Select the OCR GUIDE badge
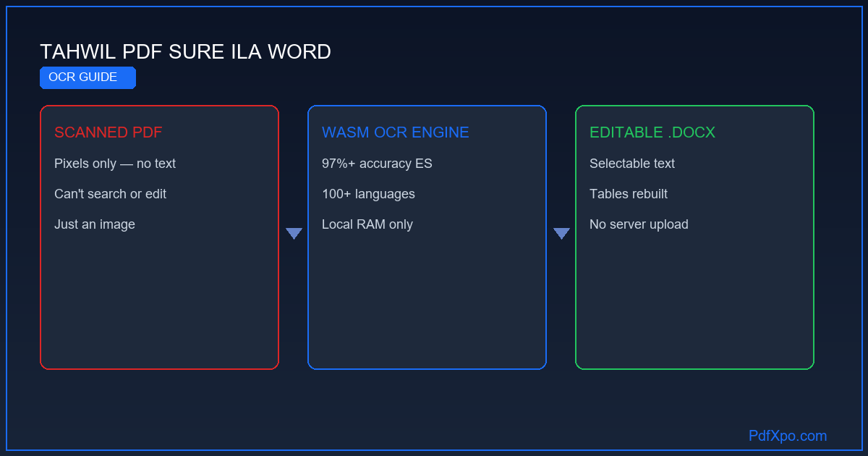This screenshot has height=456, width=868. (88, 77)
